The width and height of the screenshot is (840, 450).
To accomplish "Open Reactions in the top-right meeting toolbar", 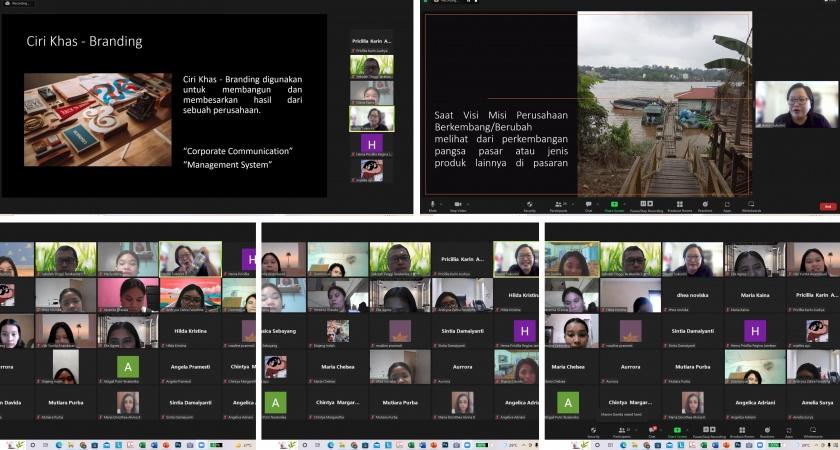I will click(x=705, y=204).
